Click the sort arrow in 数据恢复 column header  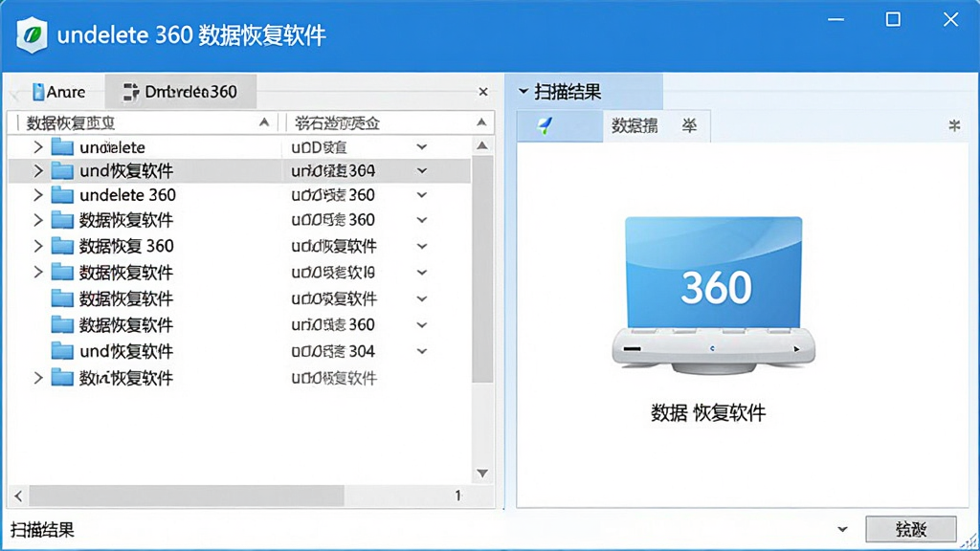click(264, 122)
